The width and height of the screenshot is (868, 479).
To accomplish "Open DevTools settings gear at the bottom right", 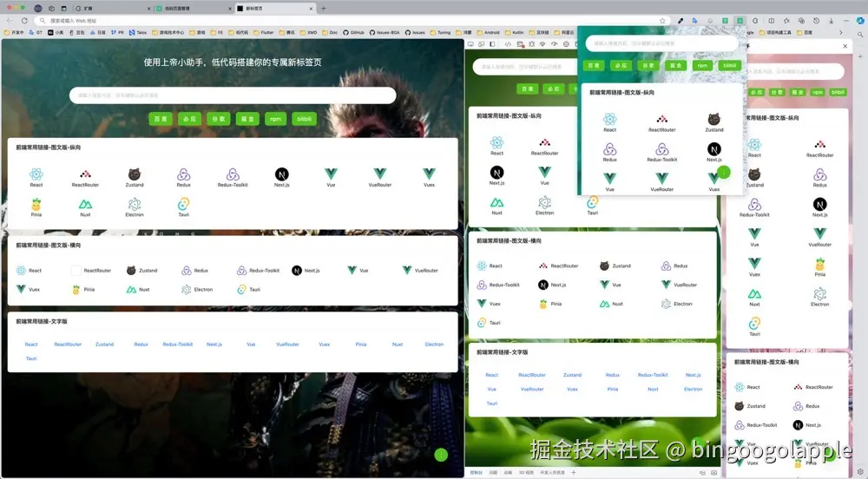I will pyautogui.click(x=859, y=472).
